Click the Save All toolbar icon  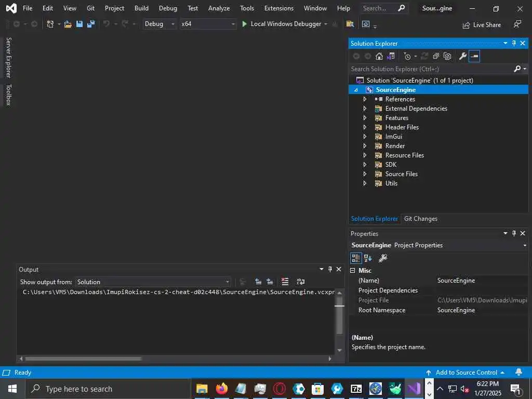(x=91, y=24)
